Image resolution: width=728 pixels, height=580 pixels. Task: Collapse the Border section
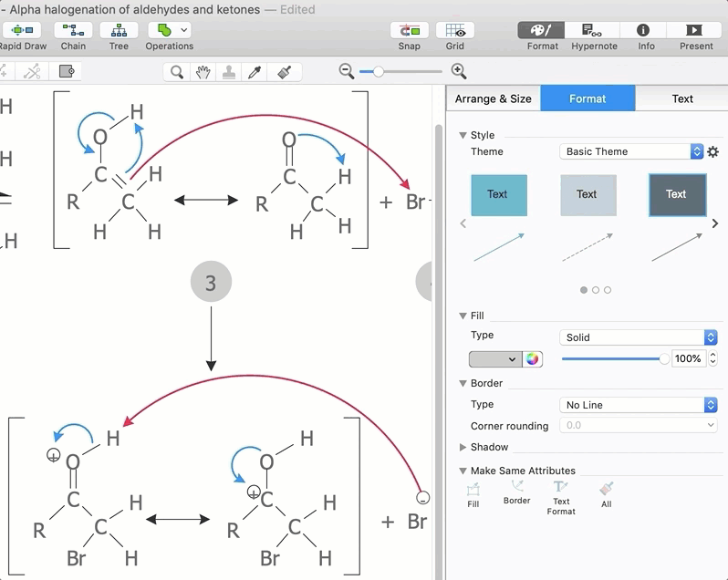[x=463, y=383]
